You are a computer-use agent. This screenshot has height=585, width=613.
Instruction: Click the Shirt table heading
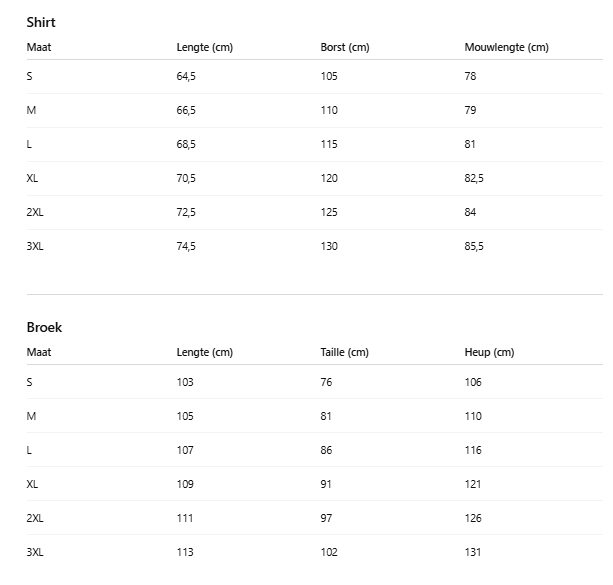41,22
